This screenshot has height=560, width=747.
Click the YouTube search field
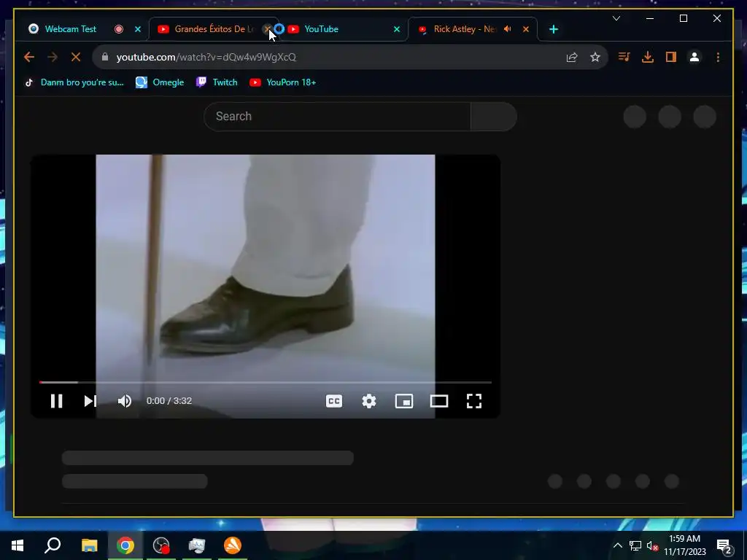click(x=337, y=116)
